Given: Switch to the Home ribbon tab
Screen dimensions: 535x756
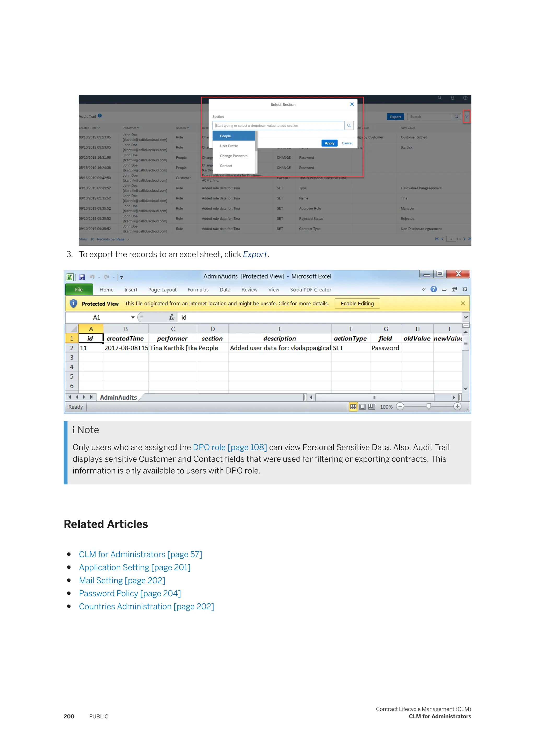Looking at the screenshot, I should tap(106, 290).
